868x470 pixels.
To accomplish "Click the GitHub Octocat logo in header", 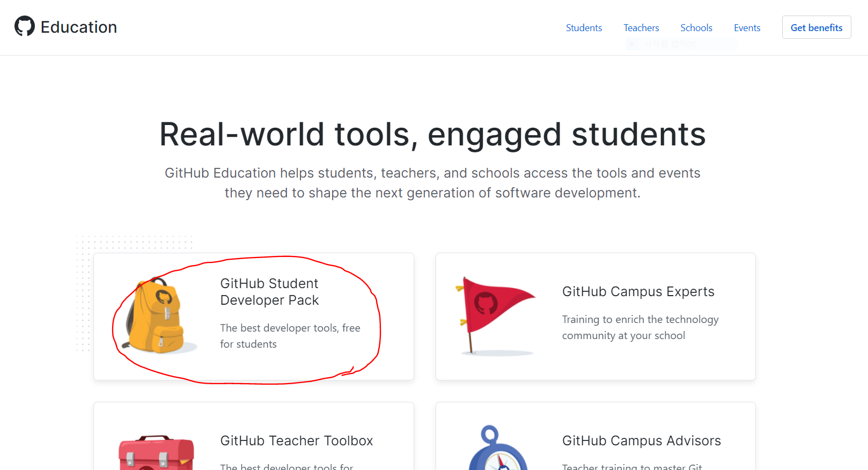I will click(x=25, y=26).
